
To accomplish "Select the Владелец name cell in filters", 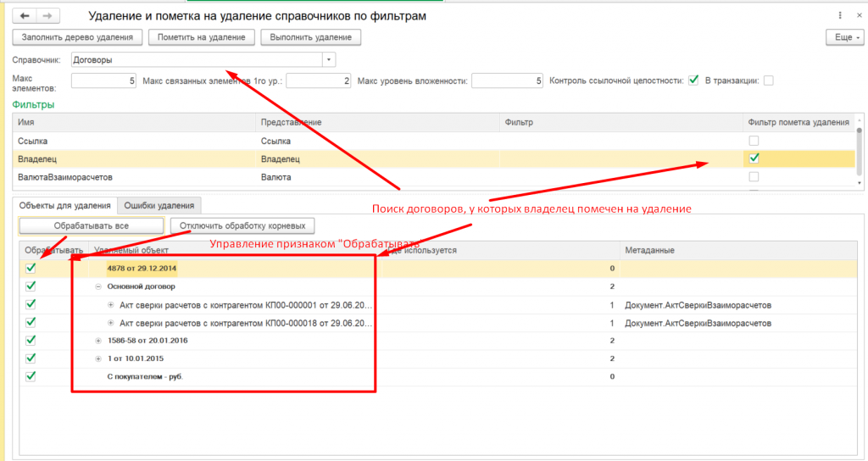I will pos(134,159).
